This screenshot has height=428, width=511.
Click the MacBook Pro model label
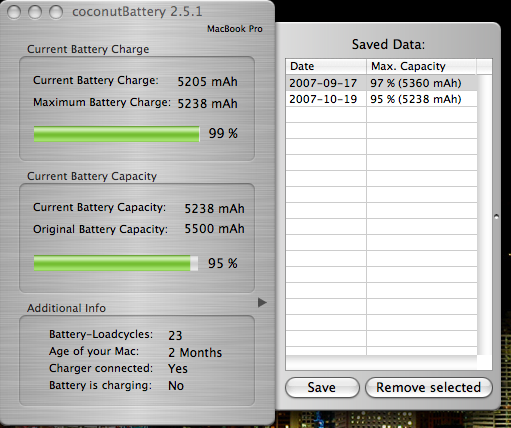[235, 29]
